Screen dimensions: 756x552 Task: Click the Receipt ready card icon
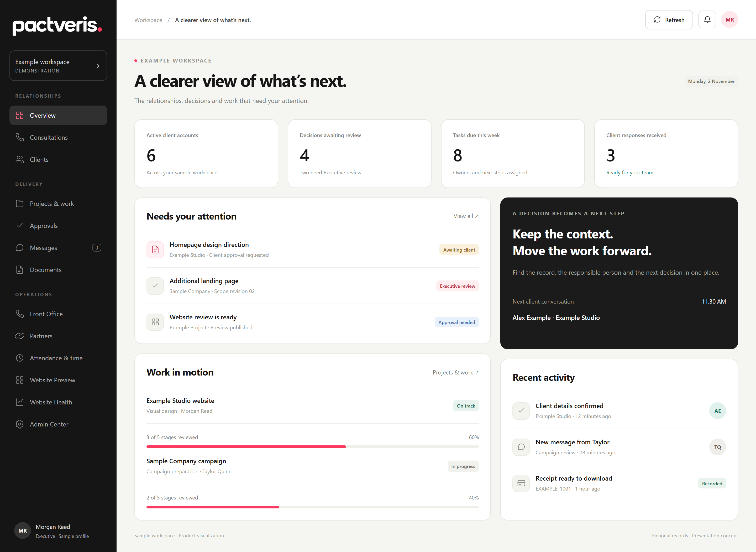(521, 483)
